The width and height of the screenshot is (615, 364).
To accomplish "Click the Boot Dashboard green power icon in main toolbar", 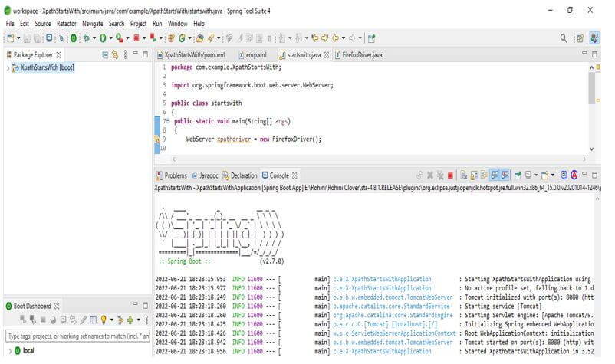I will (x=74, y=38).
